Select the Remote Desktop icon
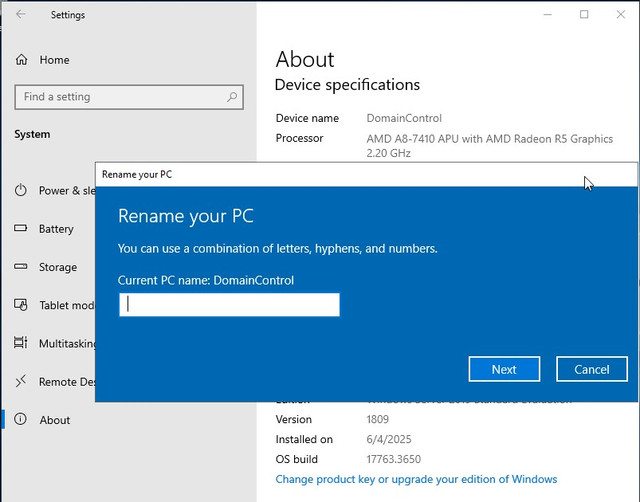The image size is (640, 502). tap(21, 381)
